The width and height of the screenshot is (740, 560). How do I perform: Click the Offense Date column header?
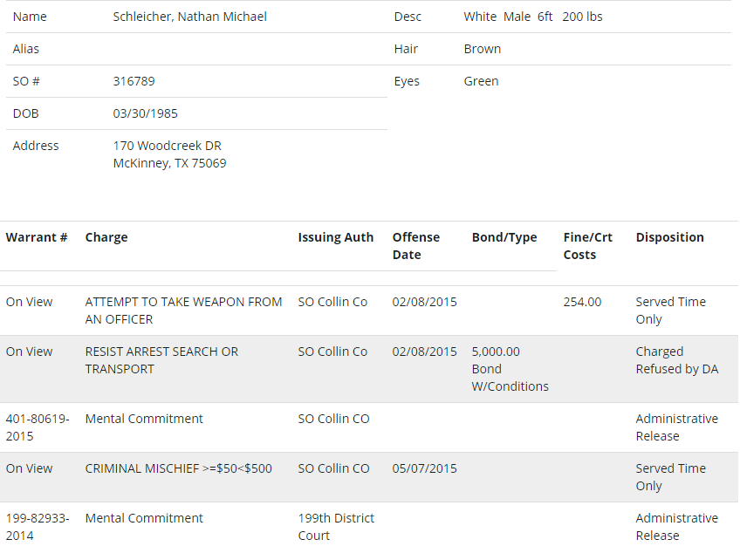coord(415,246)
